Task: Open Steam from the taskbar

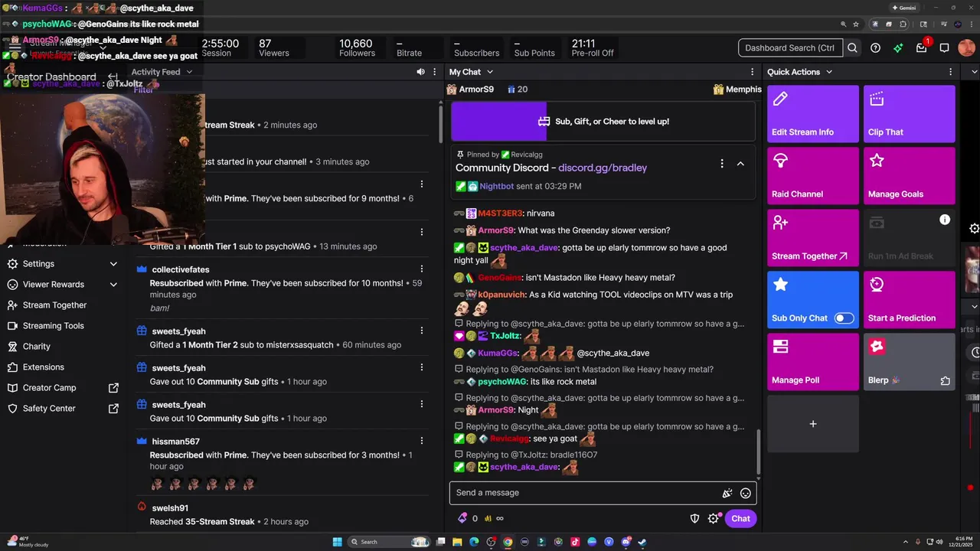Action: 642,542
